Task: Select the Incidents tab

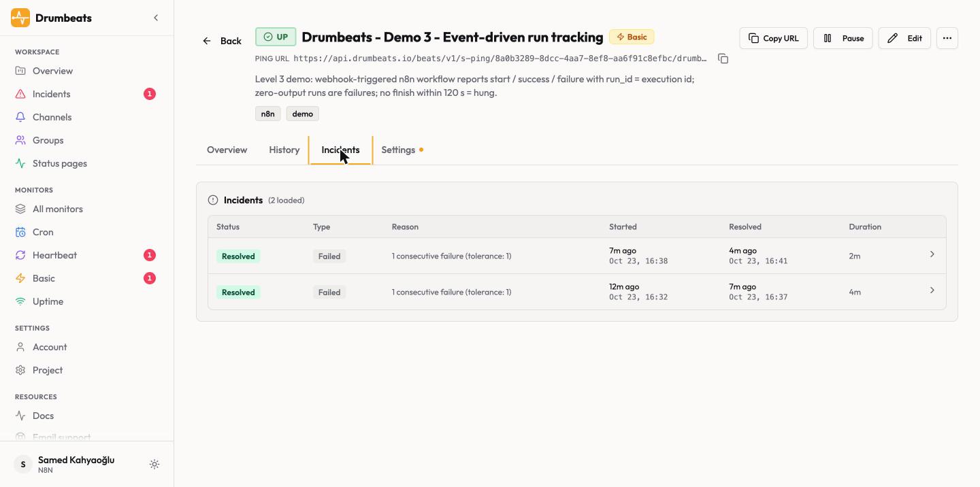Action: click(340, 150)
